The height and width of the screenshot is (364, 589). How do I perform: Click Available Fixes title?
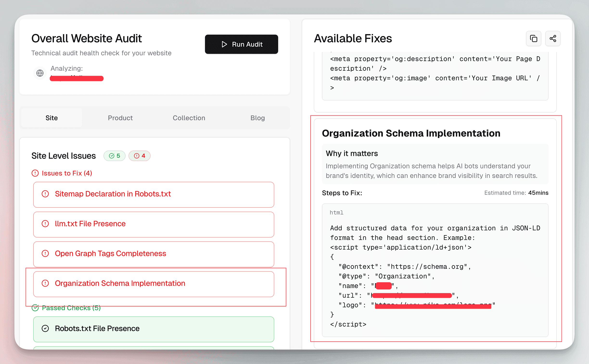(x=353, y=38)
